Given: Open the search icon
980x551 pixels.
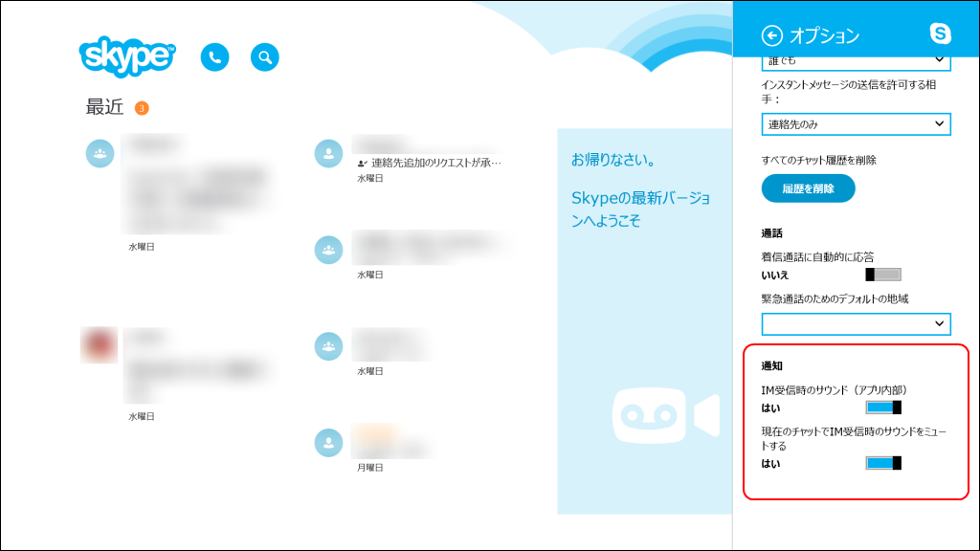Looking at the screenshot, I should click(x=264, y=56).
